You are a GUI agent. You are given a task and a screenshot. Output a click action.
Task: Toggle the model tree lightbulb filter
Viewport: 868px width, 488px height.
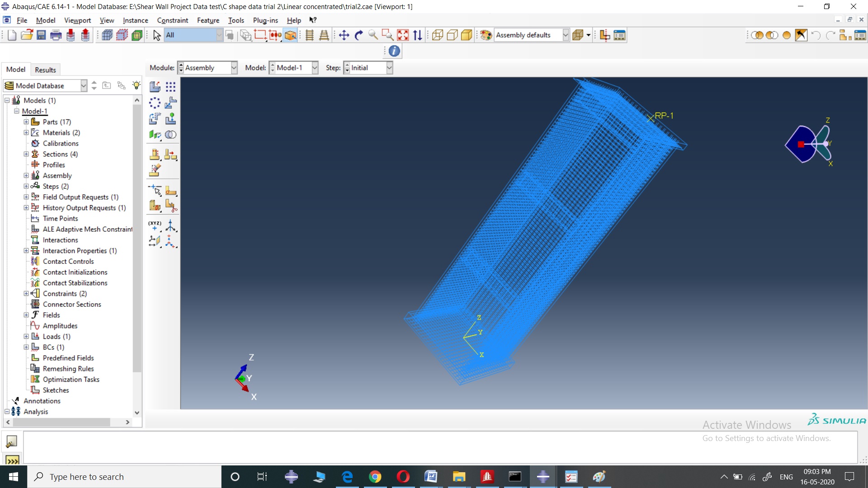pyautogui.click(x=136, y=85)
